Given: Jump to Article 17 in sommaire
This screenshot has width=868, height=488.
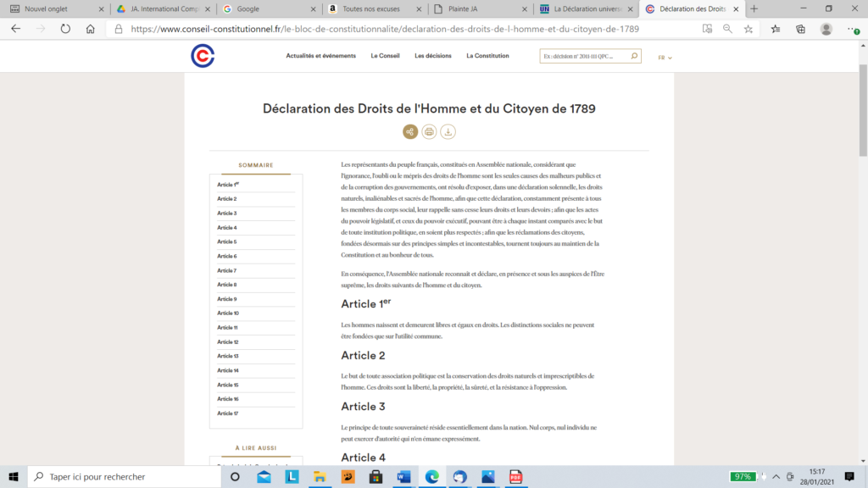Looking at the screenshot, I should coord(227,413).
